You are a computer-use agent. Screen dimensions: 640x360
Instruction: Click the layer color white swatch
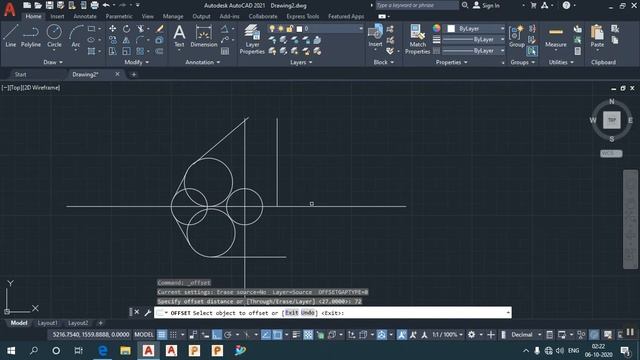click(299, 29)
